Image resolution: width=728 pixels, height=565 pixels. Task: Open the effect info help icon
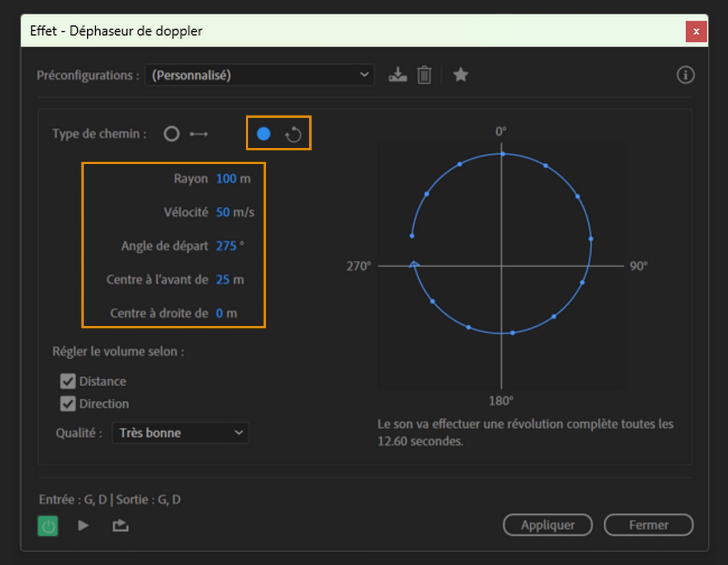(686, 75)
